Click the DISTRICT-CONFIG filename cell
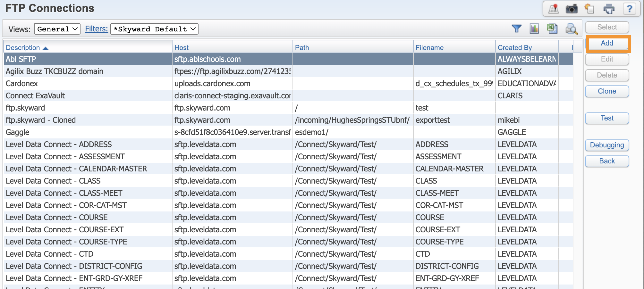 tap(454, 266)
